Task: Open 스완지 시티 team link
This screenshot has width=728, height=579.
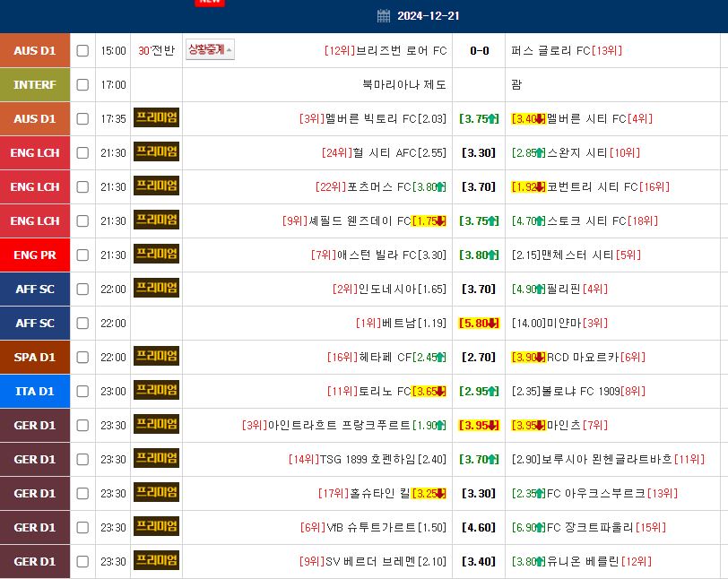Action: pos(578,152)
